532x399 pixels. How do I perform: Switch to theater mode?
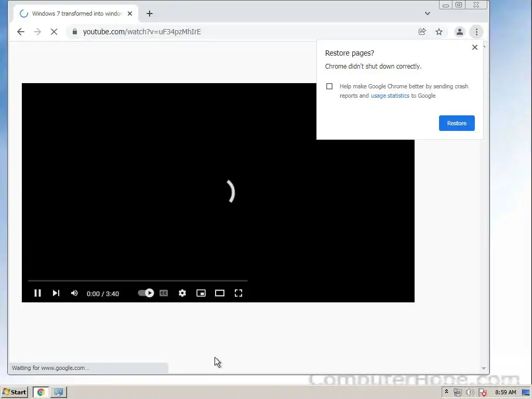[x=220, y=293]
